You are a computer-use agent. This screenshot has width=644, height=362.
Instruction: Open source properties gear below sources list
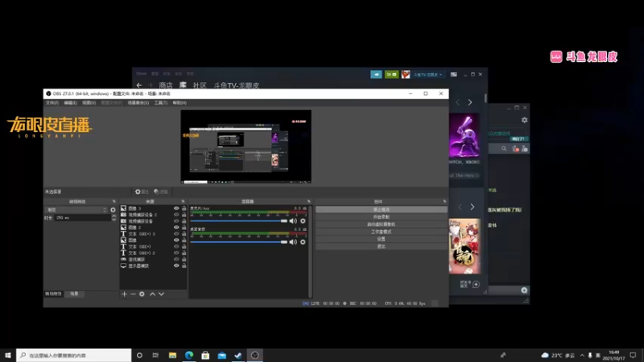(142, 294)
